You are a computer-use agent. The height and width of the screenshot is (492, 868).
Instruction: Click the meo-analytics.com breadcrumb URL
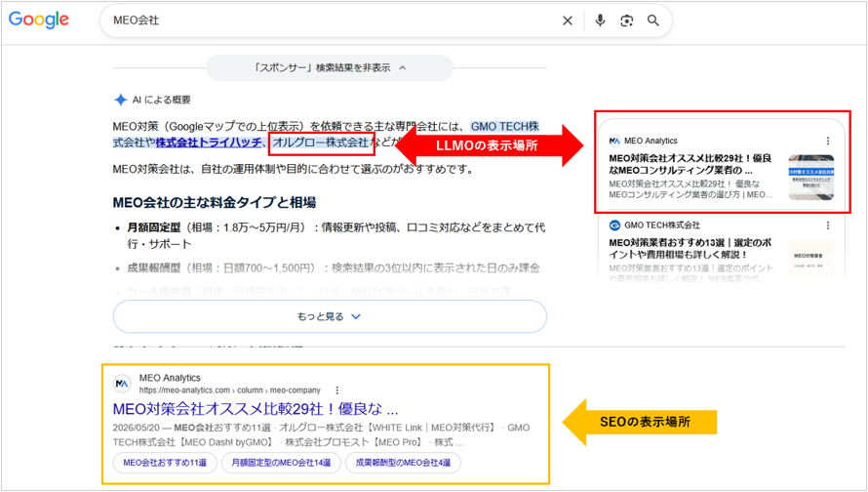(x=230, y=390)
